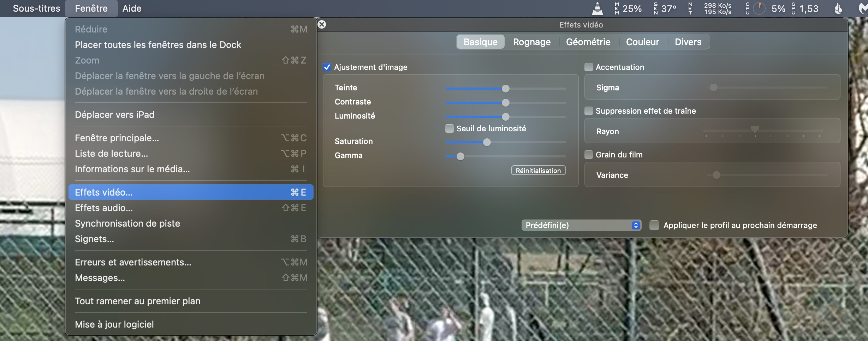The image size is (868, 341).
Task: Select Déplacer vers iPad
Action: (191, 115)
